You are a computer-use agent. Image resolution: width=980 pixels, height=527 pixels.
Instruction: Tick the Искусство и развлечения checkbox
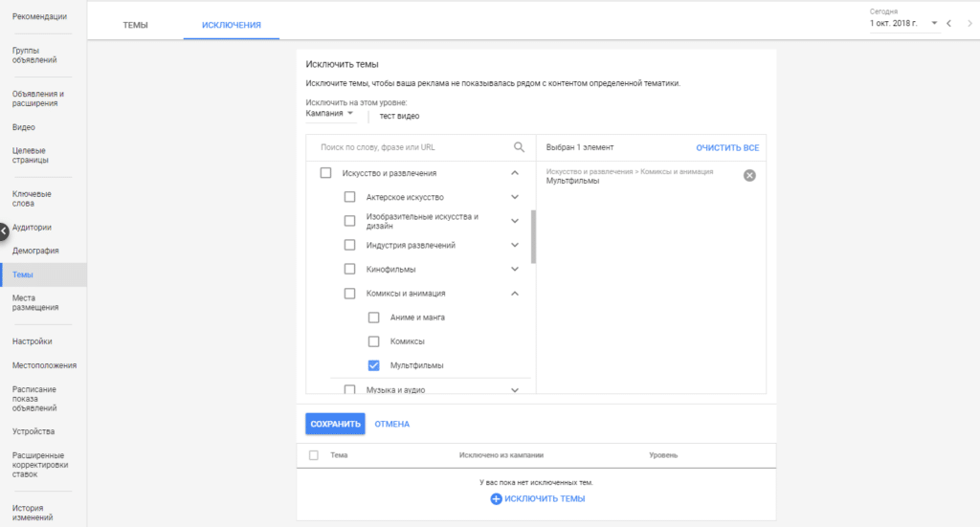(325, 173)
